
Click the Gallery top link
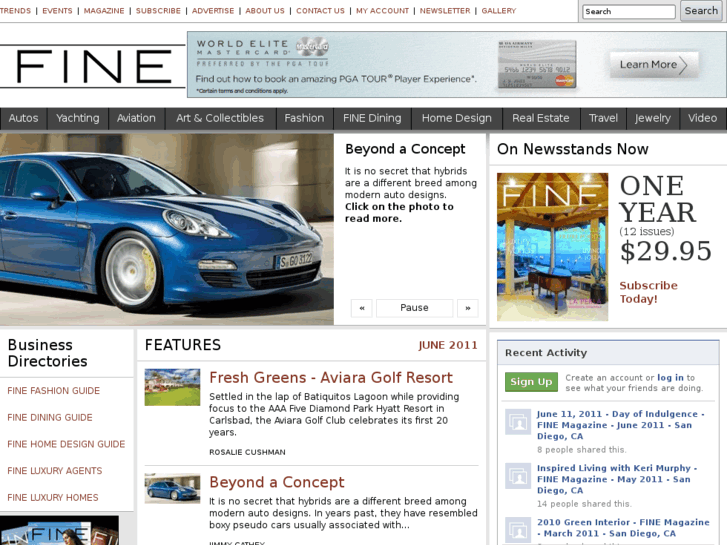[498, 11]
